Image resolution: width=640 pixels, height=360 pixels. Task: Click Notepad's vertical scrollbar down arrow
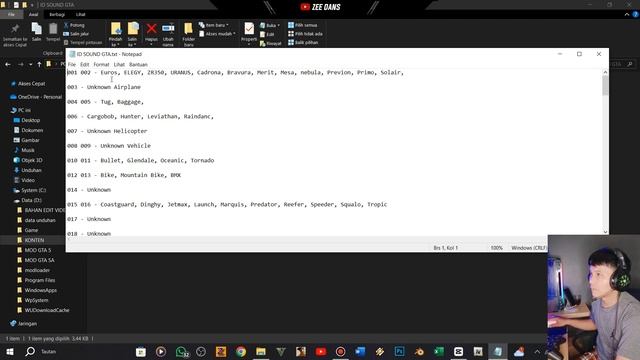605,232
